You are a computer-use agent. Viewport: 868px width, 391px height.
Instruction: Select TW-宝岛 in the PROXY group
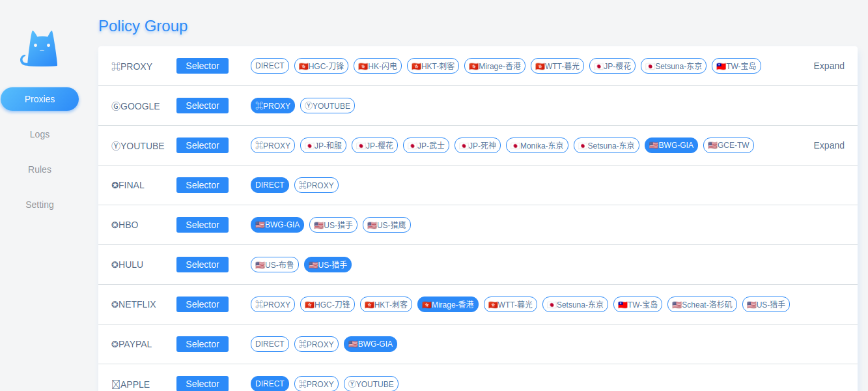(x=736, y=66)
